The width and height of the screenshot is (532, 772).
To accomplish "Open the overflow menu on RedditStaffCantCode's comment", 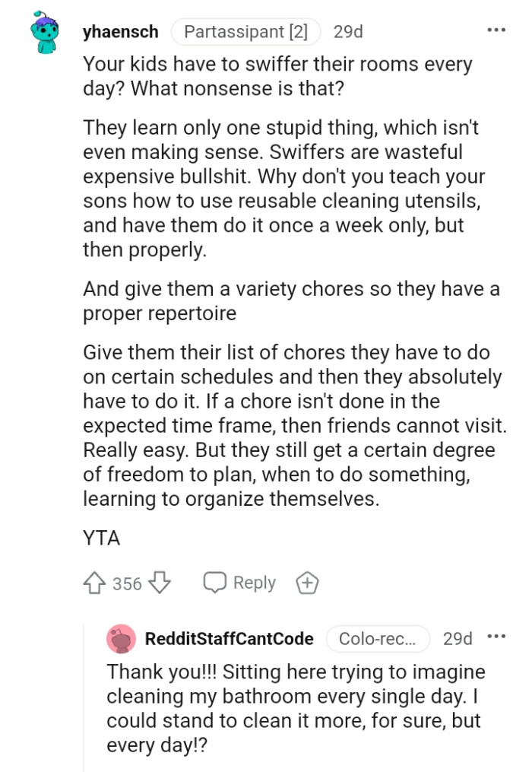I will click(x=496, y=637).
